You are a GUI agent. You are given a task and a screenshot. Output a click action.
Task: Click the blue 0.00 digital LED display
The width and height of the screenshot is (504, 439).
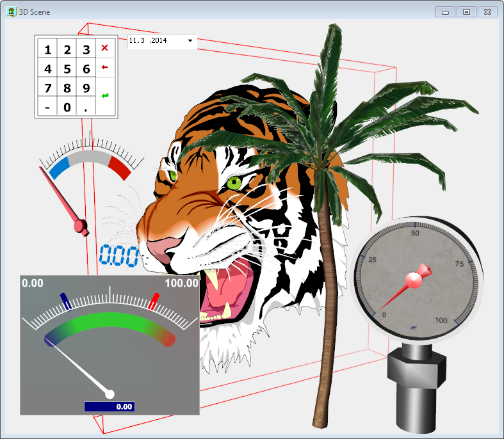(118, 256)
